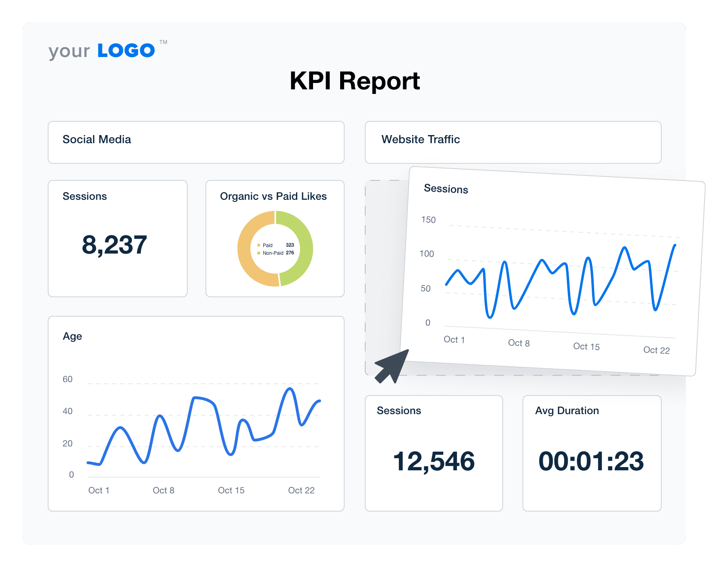Select the Organic vs Paid Likes donut chart
728x569 pixels.
275,249
